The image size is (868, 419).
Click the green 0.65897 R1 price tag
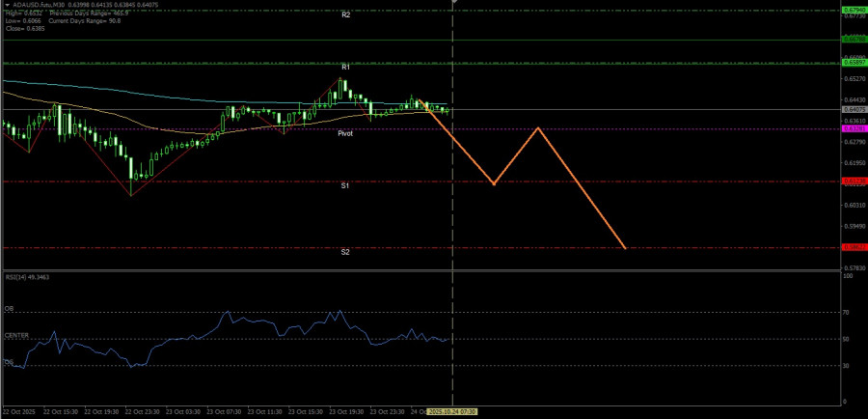click(853, 63)
